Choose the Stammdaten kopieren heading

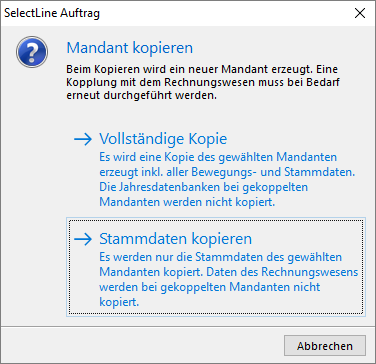pos(175,239)
